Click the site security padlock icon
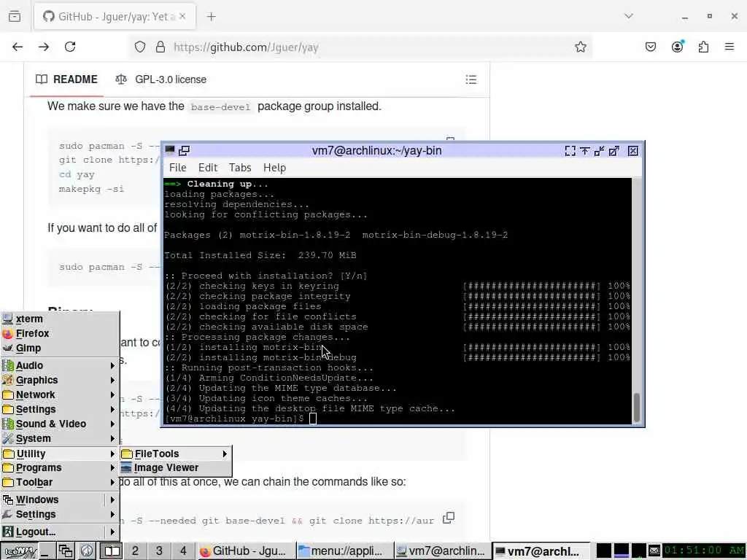Viewport: 747px width, 560px height. click(x=160, y=47)
